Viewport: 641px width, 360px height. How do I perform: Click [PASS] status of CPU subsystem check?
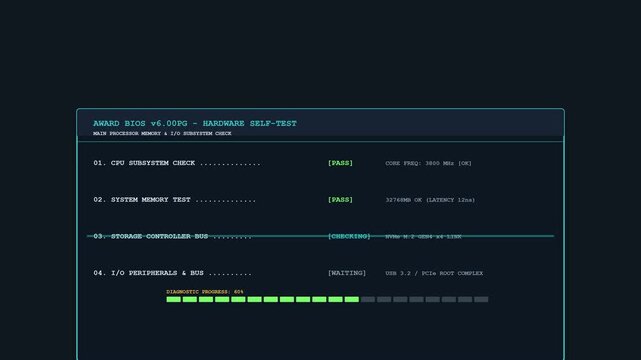340,163
